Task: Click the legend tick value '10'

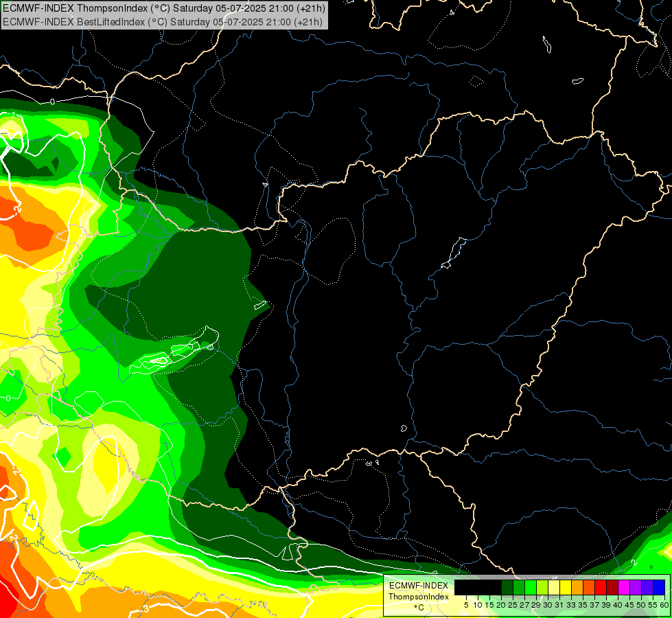Action: [x=478, y=605]
